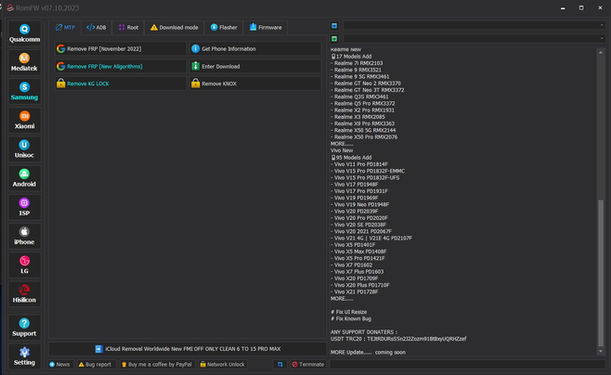Switch to the Download mode tab
Image resolution: width=611 pixels, height=375 pixels.
pos(174,27)
